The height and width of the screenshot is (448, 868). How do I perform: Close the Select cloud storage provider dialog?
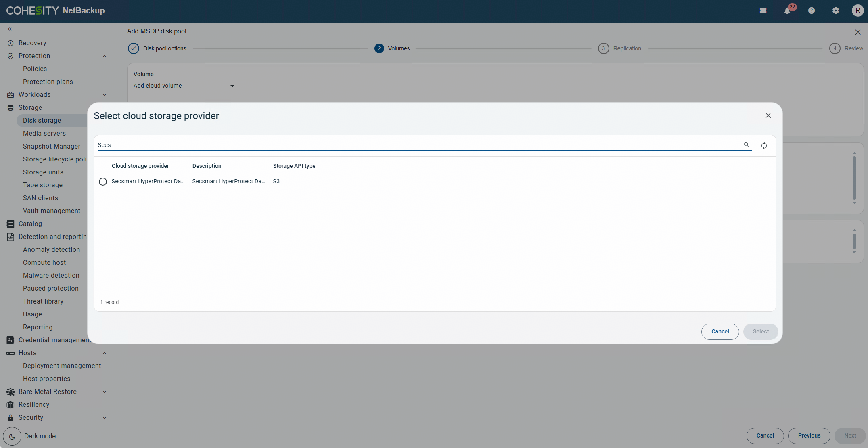click(x=768, y=115)
